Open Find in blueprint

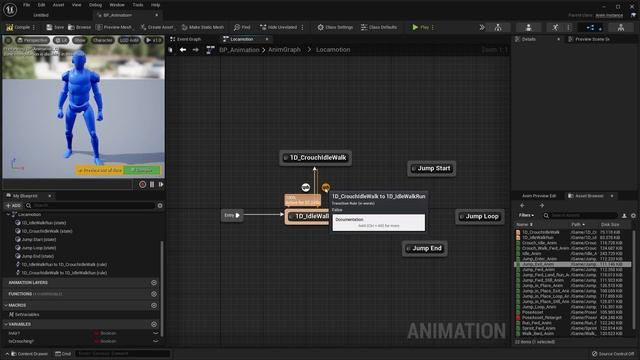coord(242,27)
